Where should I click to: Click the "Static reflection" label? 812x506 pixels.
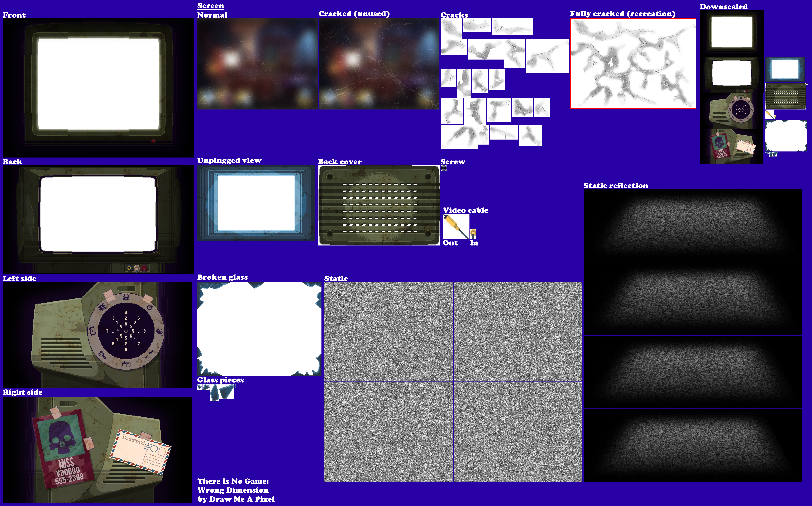coord(616,185)
